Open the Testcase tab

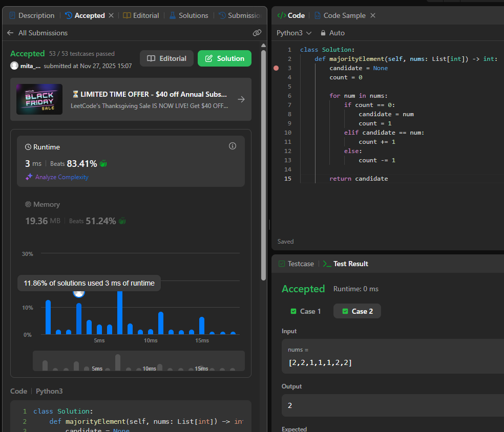pyautogui.click(x=297, y=264)
